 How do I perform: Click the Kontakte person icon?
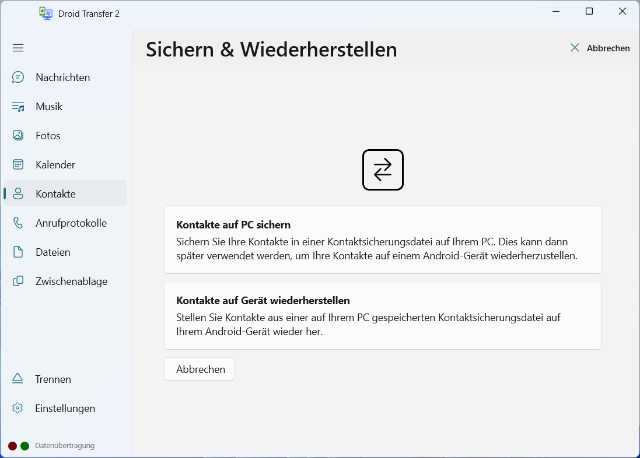[x=18, y=193]
